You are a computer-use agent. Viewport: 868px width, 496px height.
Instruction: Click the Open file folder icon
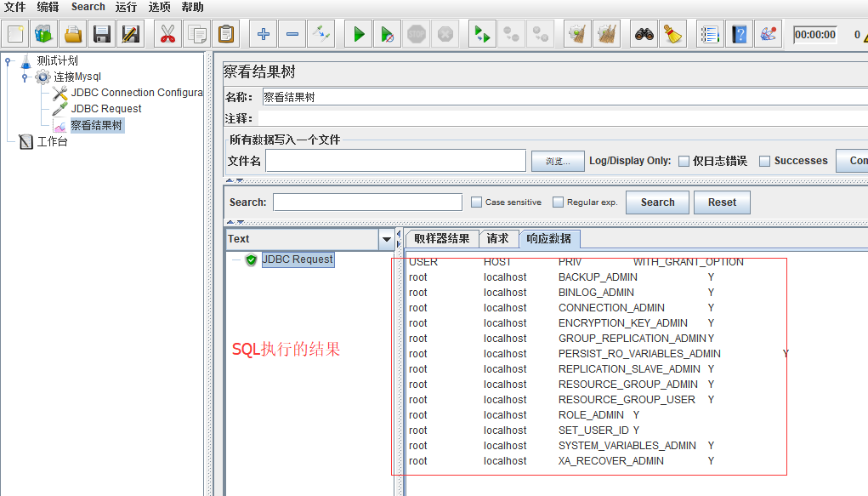(x=73, y=34)
